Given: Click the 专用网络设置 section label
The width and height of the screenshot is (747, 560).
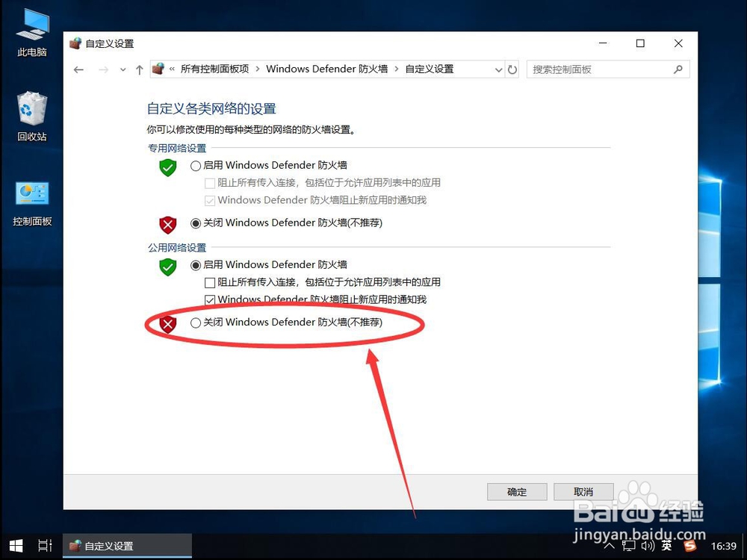Looking at the screenshot, I should 177,148.
